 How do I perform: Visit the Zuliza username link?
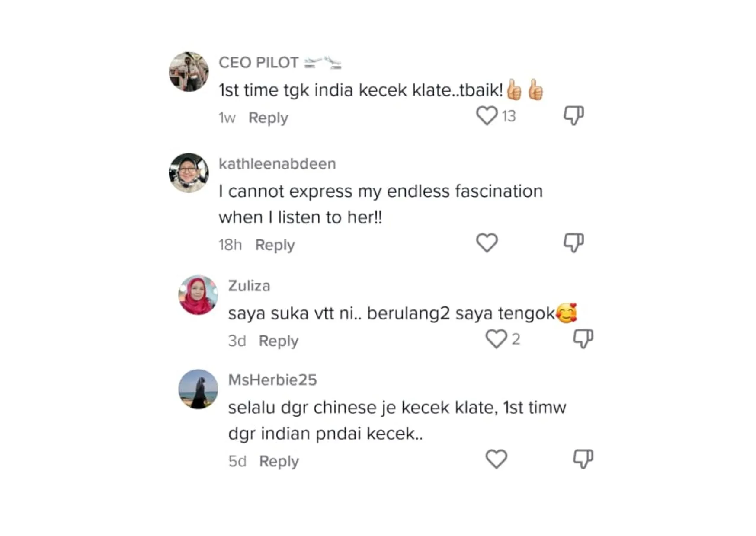point(249,286)
